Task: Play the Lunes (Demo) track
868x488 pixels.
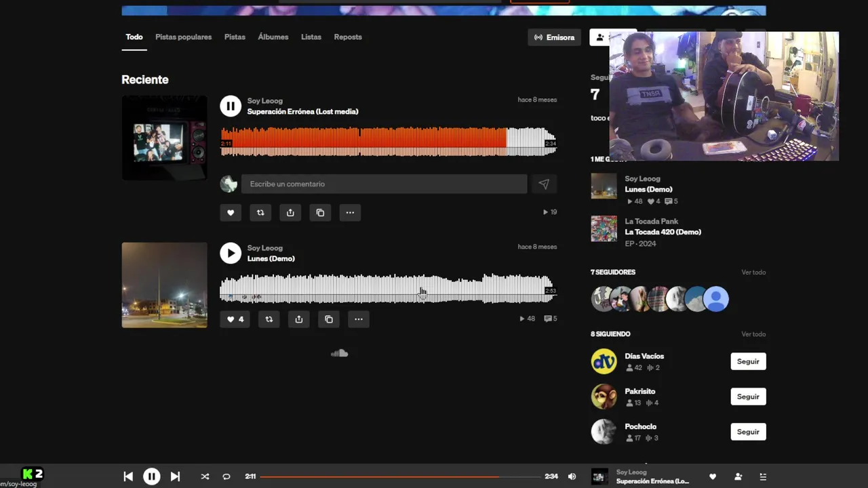Action: tap(231, 253)
